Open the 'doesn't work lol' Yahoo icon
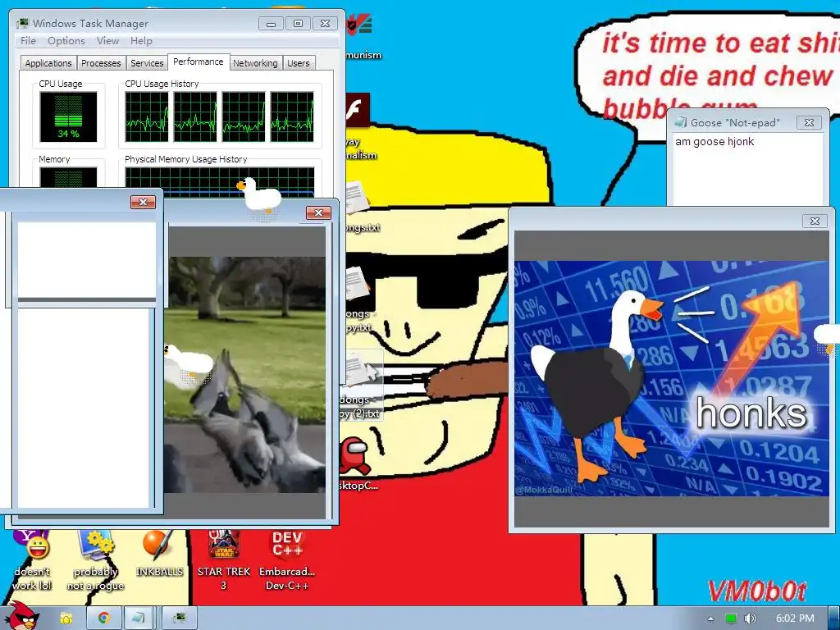 (x=32, y=560)
